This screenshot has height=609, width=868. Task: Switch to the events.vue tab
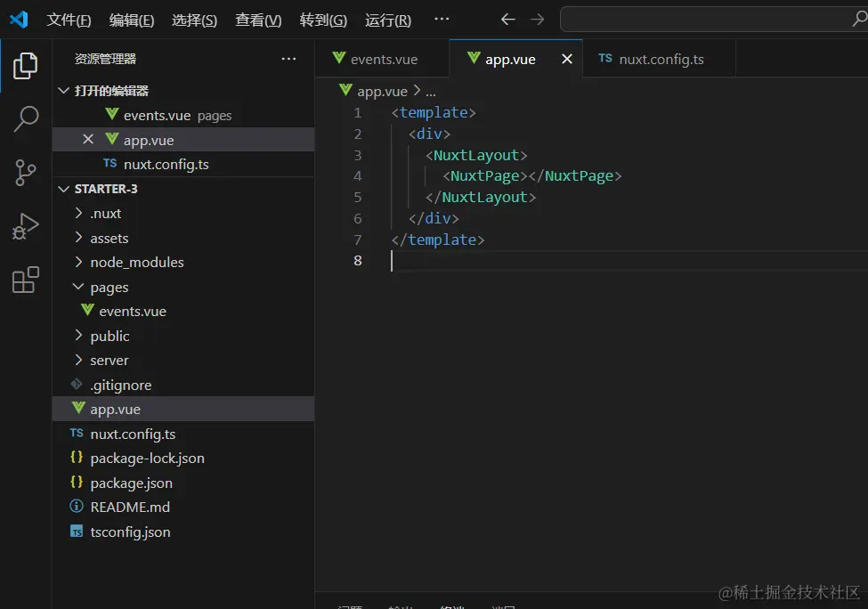(x=382, y=59)
